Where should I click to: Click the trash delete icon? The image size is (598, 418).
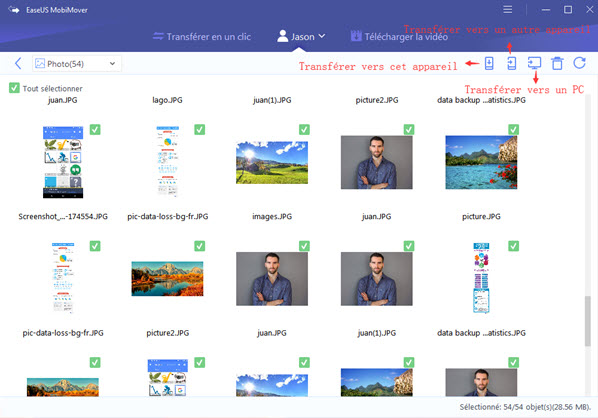point(557,63)
